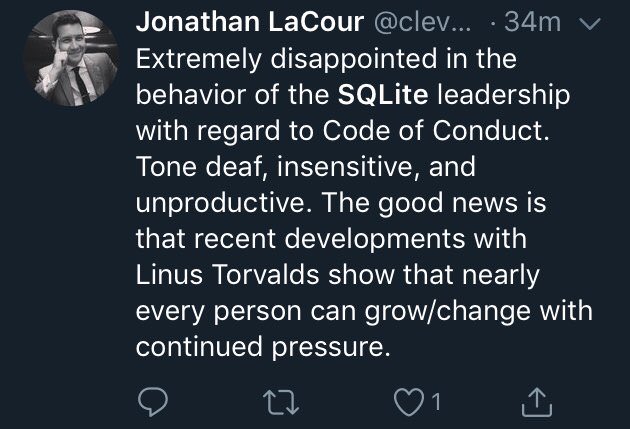
Task: Open the tweet options chevron menu
Action: 590,24
